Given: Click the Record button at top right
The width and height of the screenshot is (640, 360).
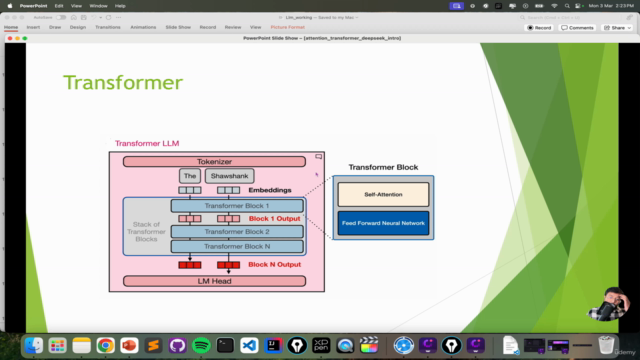Looking at the screenshot, I should (539, 28).
